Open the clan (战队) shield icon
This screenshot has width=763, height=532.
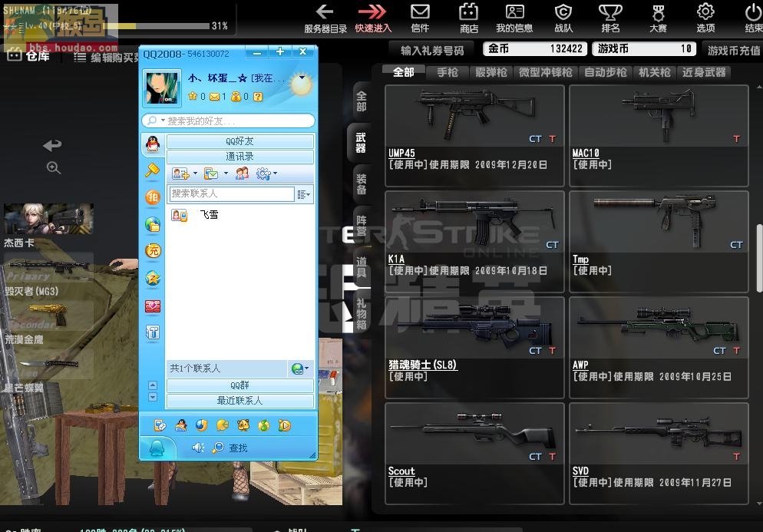563,12
